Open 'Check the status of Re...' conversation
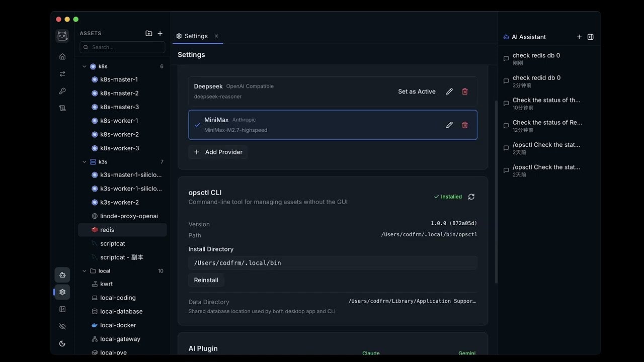644x362 pixels. (x=549, y=126)
